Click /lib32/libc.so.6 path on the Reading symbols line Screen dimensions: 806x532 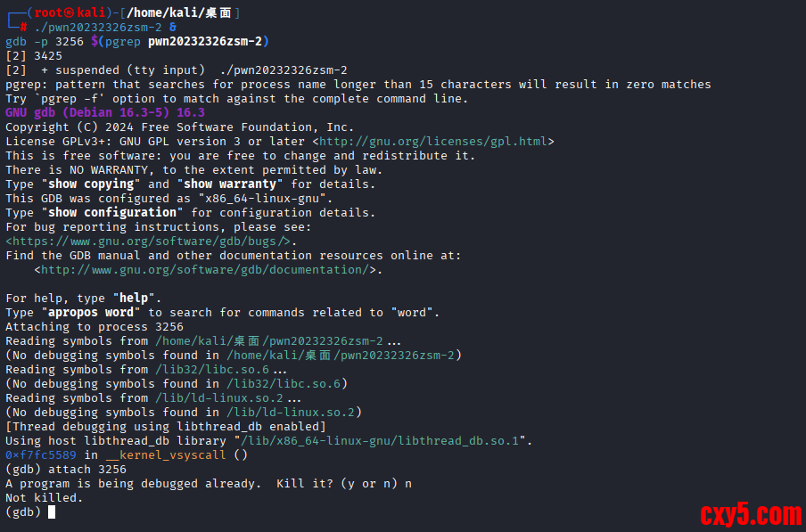click(x=212, y=370)
